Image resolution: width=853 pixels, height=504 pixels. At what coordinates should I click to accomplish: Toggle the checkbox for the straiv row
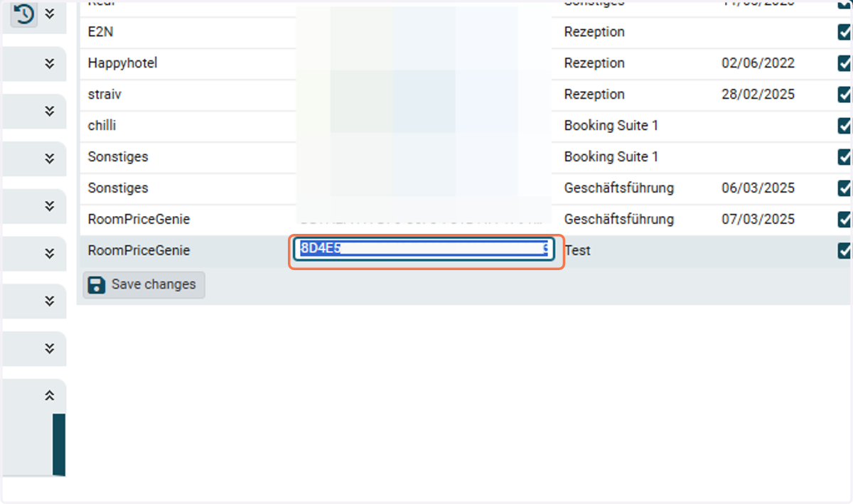tap(845, 95)
